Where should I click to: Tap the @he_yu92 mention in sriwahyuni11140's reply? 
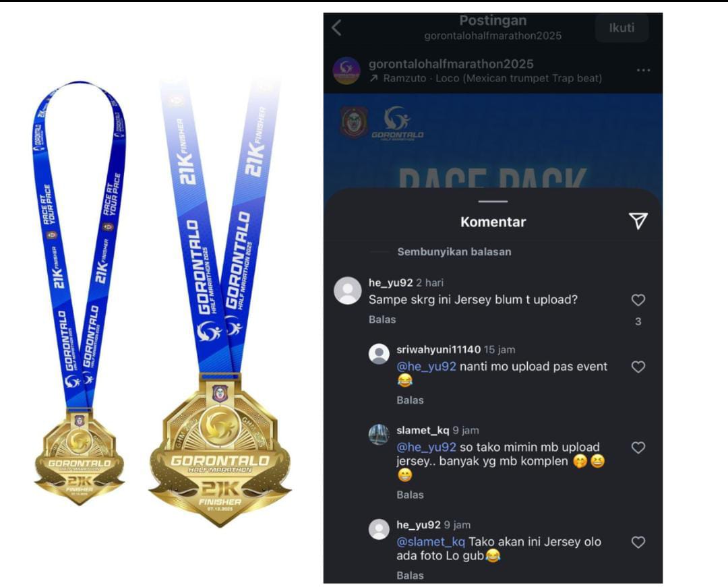click(x=426, y=367)
